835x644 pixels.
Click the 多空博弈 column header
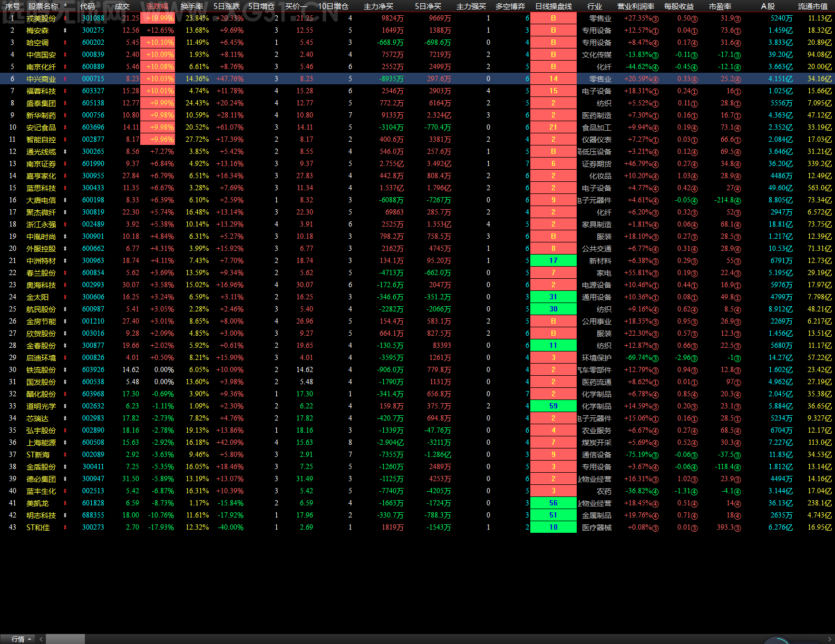pyautogui.click(x=510, y=6)
